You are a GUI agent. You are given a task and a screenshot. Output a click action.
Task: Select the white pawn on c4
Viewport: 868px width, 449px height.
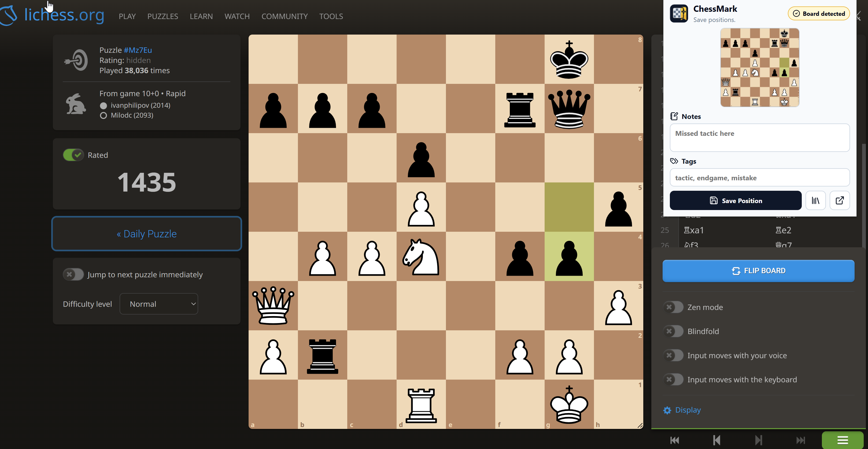[372, 256]
